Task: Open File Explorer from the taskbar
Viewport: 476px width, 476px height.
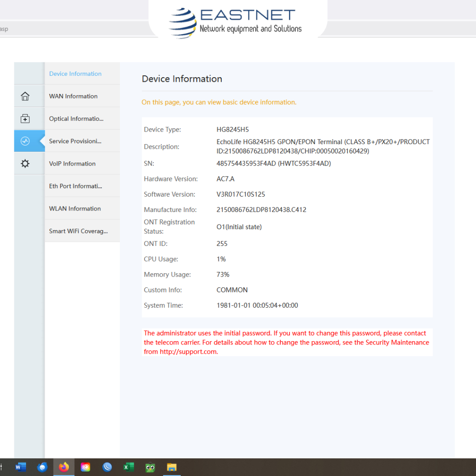Action: coord(172,467)
